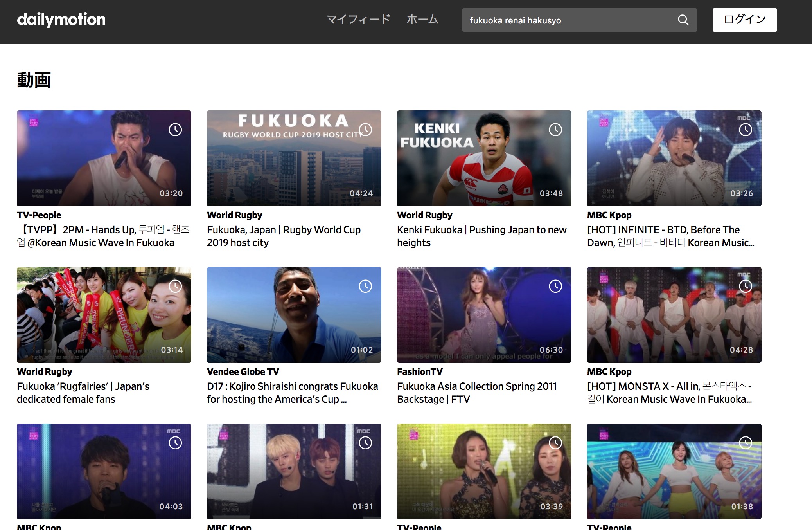The image size is (812, 530).
Task: Open the 01:38 TV-People video thumbnail
Action: coord(674,471)
